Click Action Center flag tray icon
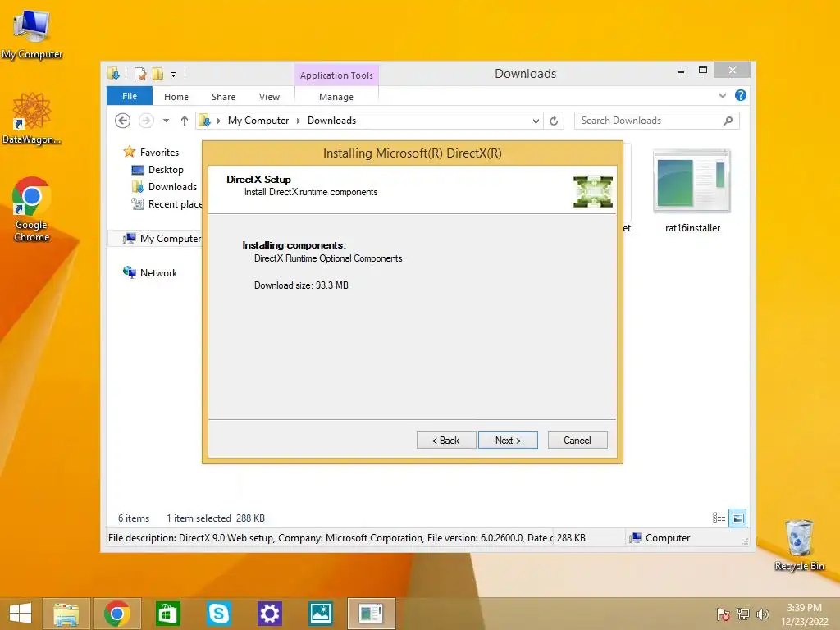Image resolution: width=840 pixels, height=630 pixels. click(x=724, y=614)
